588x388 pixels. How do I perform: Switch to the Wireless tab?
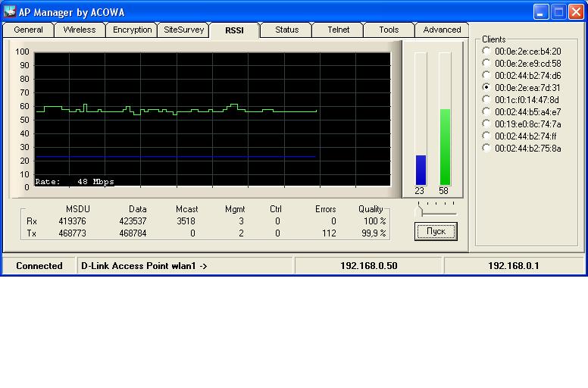coord(80,30)
